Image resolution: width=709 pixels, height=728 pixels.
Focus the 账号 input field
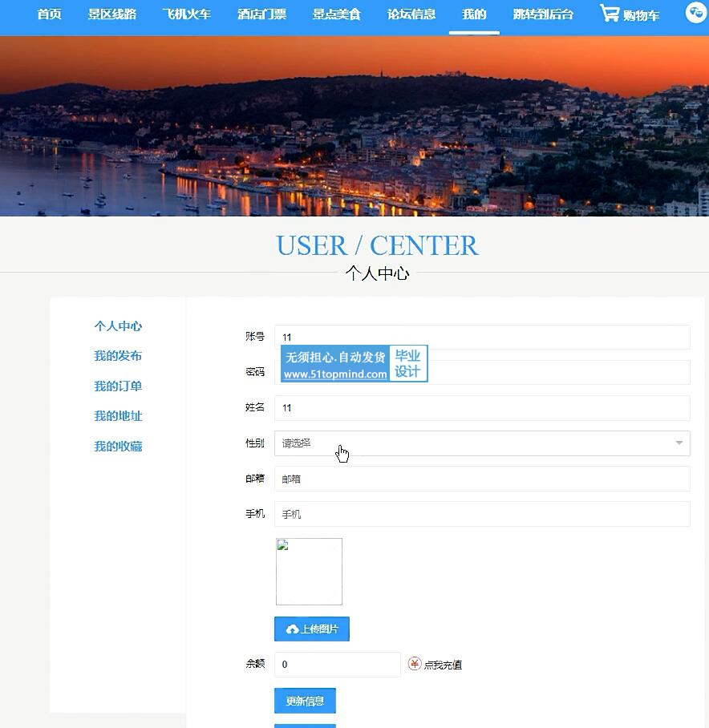(x=482, y=337)
